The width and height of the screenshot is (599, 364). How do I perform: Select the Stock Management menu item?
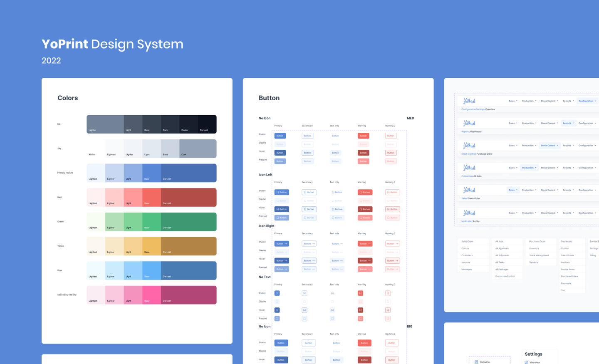point(541,255)
